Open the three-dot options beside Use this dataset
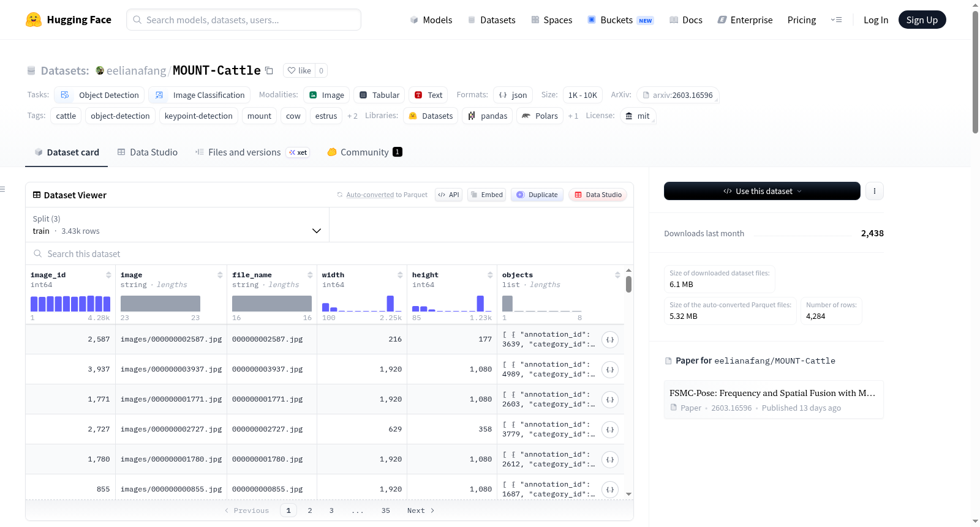The image size is (980, 527). point(875,191)
